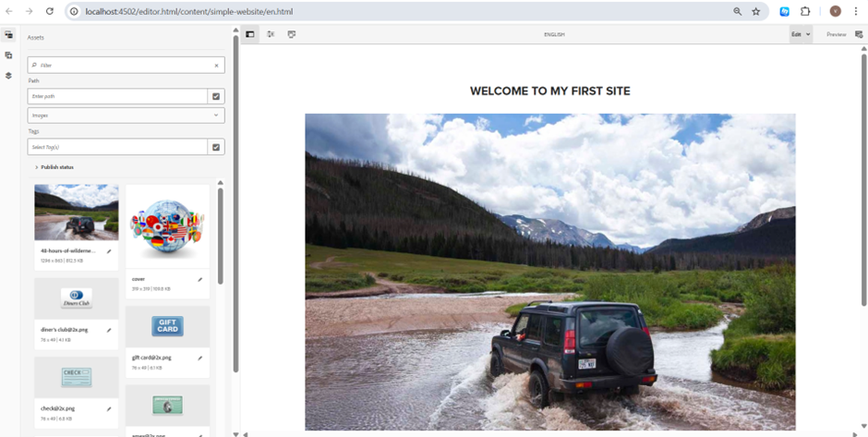Viewport: 868px width, 437px height.
Task: Select the cover globe flags thumbnail
Action: [x=168, y=226]
